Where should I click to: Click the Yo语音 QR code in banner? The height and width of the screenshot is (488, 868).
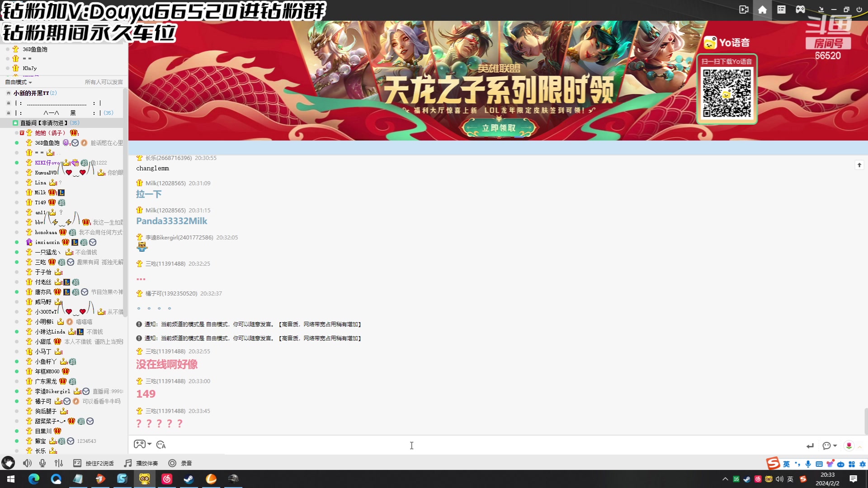point(727,93)
